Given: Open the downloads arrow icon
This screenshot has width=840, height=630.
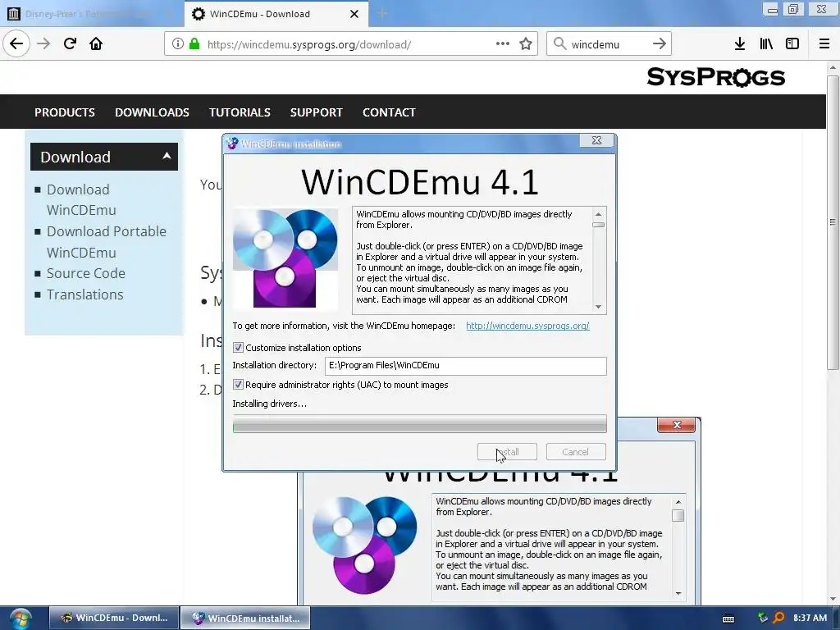Looking at the screenshot, I should pyautogui.click(x=740, y=44).
